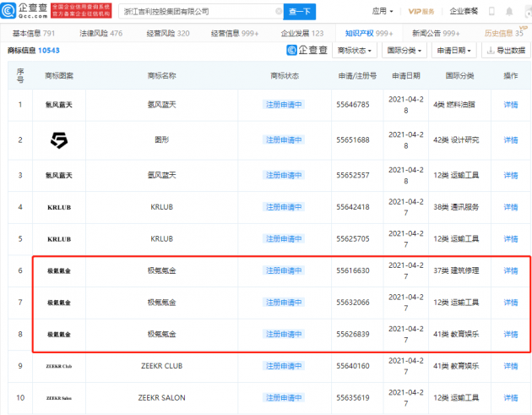Image resolution: width=532 pixels, height=415 pixels.
Task: Switch to the 基本信息 tab
Action: coord(34,33)
